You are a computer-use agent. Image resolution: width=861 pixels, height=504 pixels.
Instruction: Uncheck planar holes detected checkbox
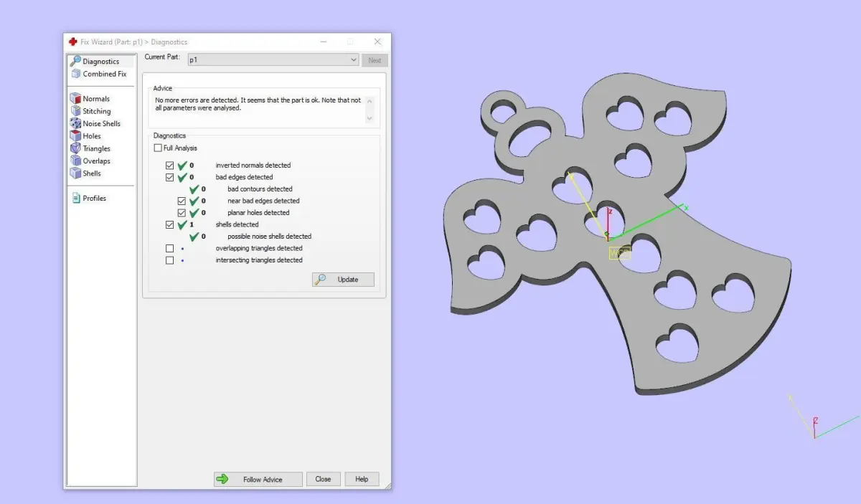click(182, 213)
